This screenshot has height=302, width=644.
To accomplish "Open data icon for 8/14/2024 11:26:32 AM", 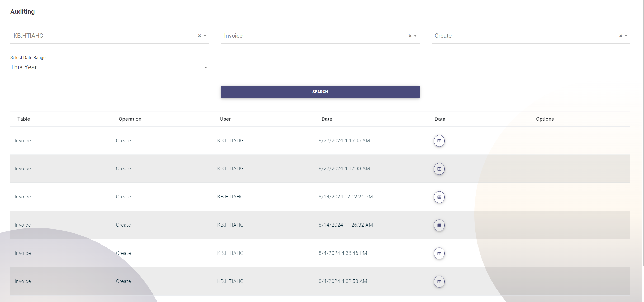I will (439, 225).
